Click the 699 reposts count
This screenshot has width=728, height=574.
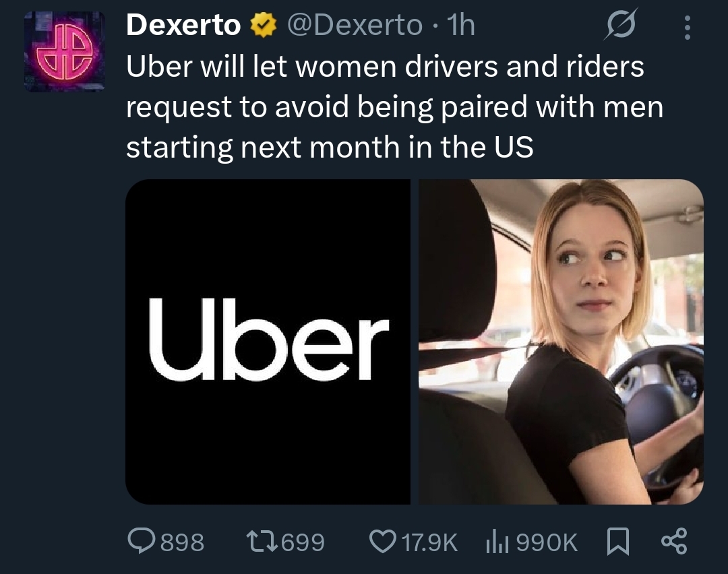(303, 542)
